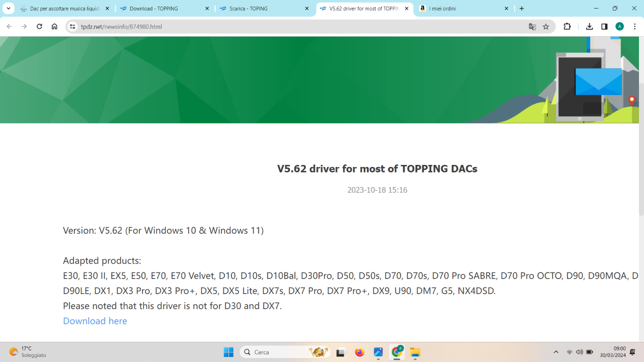Close the 'I miei ordini' tab
Screen dimensions: 644x362
(x=506, y=9)
